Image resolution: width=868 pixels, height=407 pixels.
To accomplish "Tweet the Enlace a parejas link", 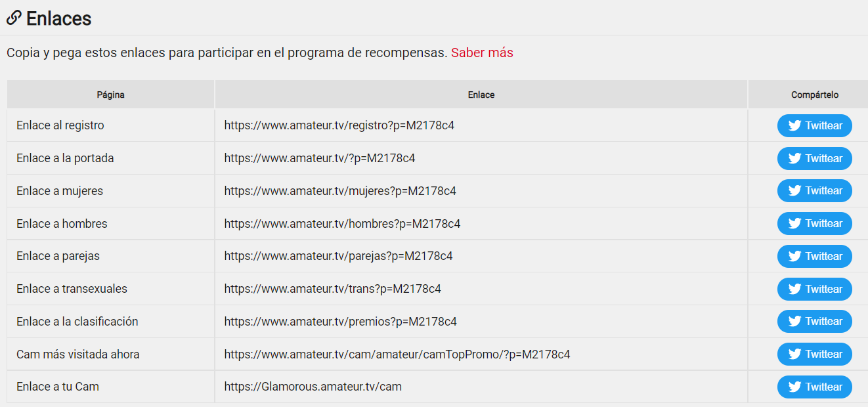I will coord(814,256).
